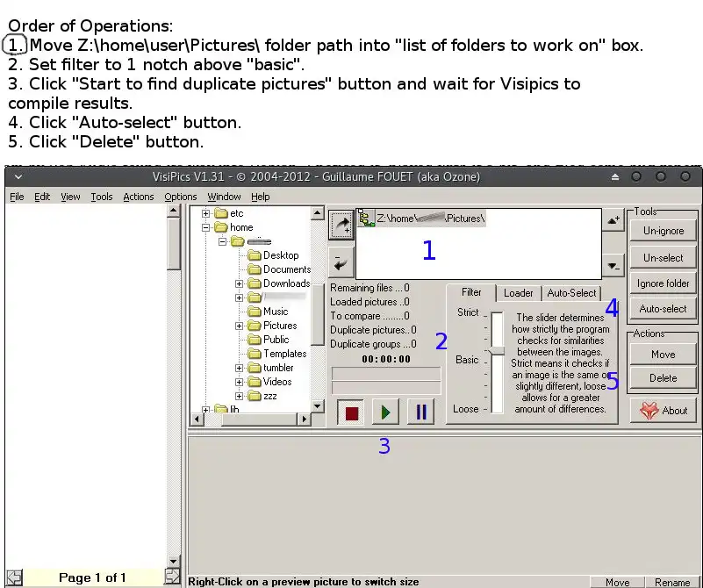Open the View menu
703x588 pixels.
70,197
